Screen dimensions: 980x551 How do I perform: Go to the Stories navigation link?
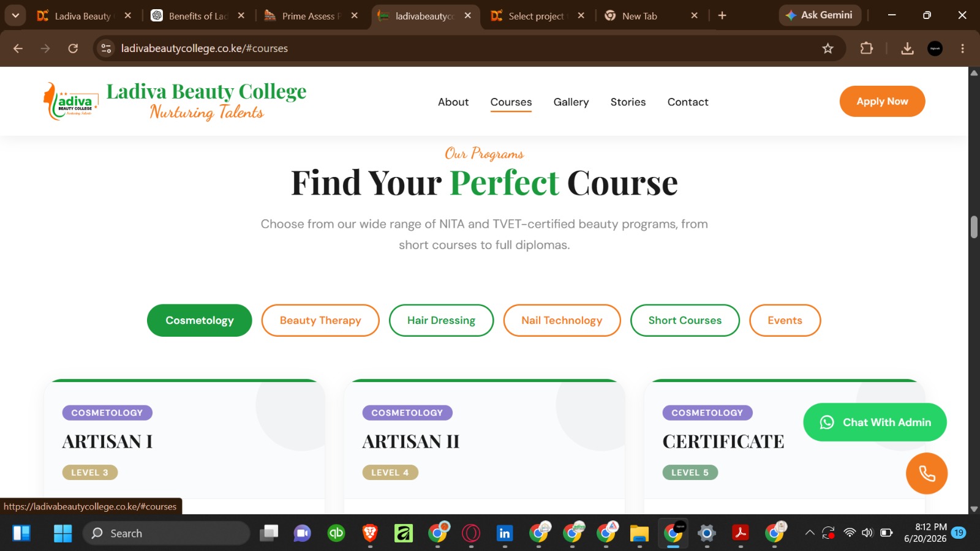coord(628,102)
